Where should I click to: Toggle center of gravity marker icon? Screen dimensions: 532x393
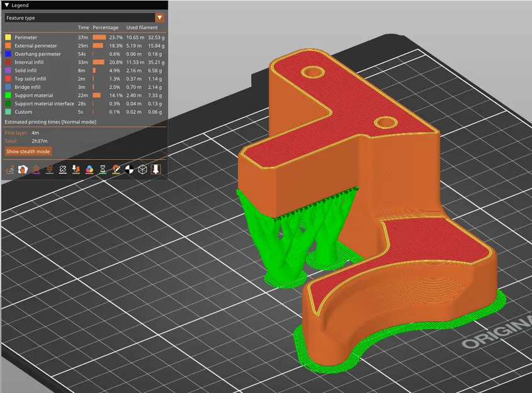[129, 169]
